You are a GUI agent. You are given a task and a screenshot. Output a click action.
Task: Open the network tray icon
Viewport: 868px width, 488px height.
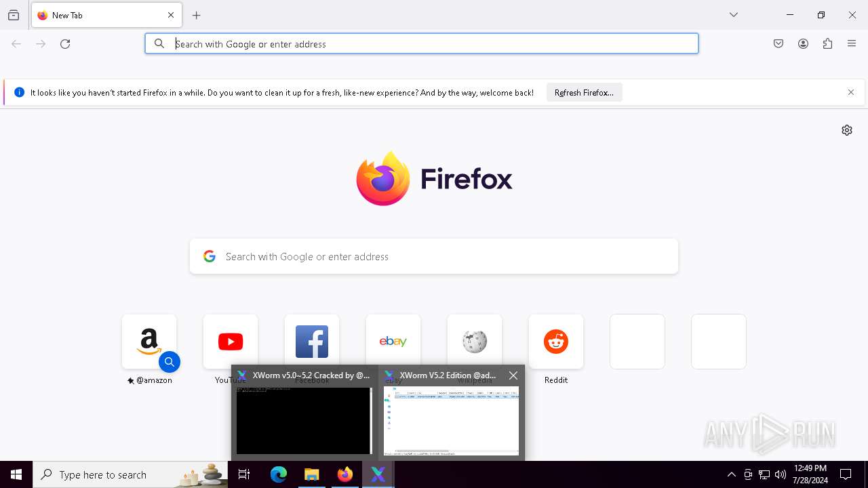(764, 474)
